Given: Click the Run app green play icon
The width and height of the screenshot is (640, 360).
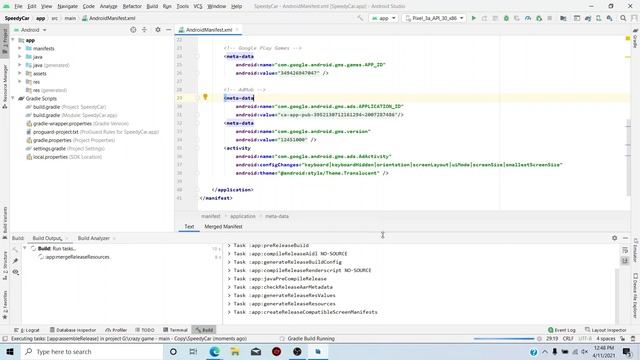Looking at the screenshot, I should (473, 18).
